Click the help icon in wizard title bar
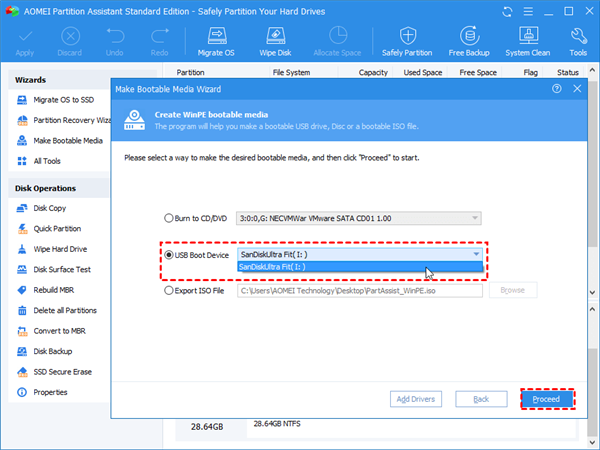Viewport: 600px width, 450px height. pyautogui.click(x=557, y=89)
